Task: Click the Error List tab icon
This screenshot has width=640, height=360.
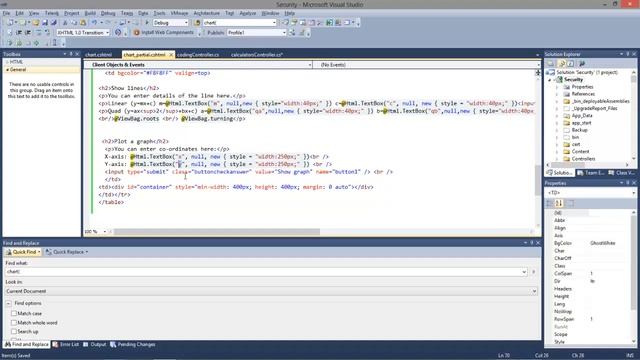Action: tap(56, 344)
